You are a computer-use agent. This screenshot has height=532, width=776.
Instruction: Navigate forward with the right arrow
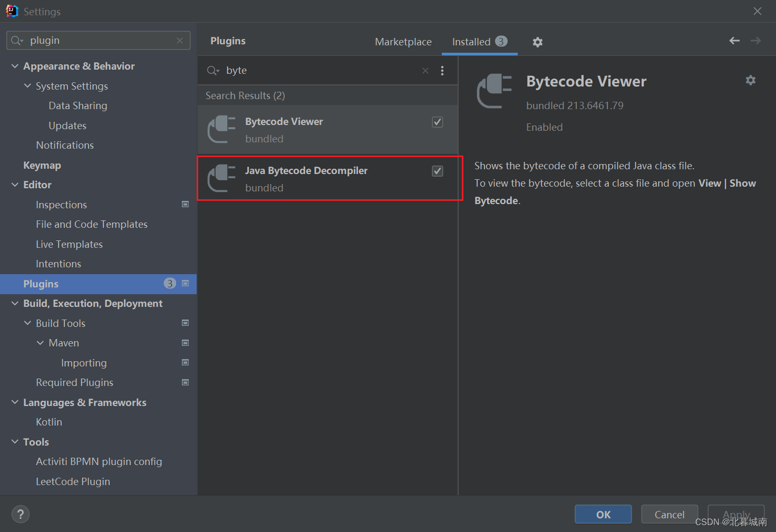pyautogui.click(x=755, y=41)
